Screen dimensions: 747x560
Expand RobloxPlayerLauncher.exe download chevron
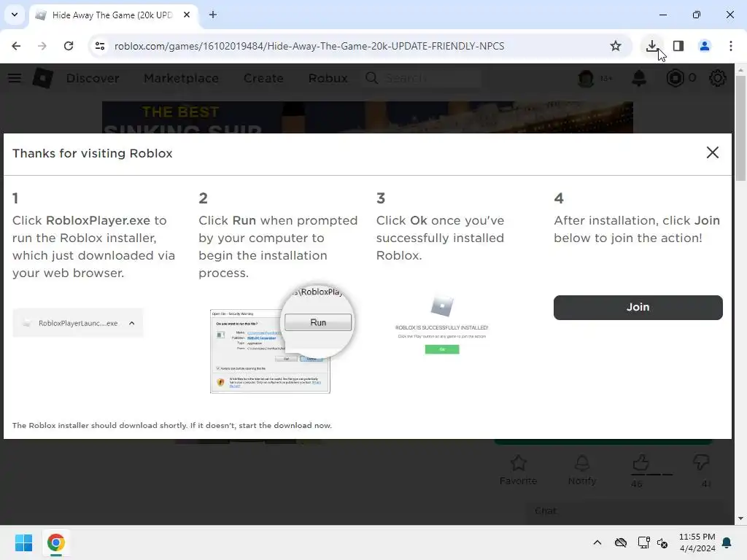coord(132,323)
